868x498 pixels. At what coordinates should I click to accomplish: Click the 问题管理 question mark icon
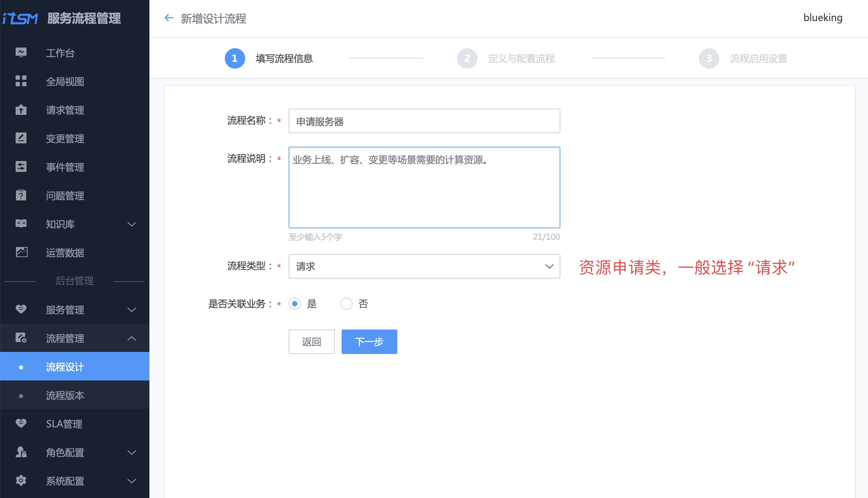click(21, 195)
